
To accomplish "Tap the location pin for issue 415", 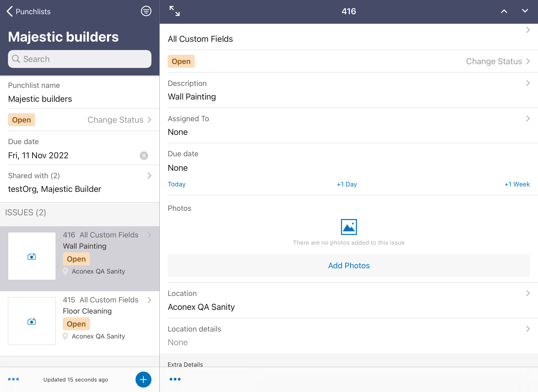I will pyautogui.click(x=65, y=336).
